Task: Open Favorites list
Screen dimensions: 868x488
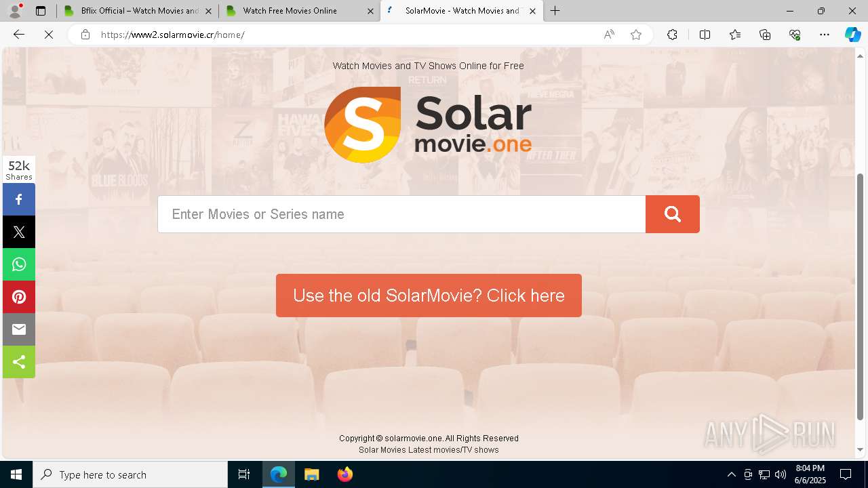Action: pyautogui.click(x=735, y=35)
